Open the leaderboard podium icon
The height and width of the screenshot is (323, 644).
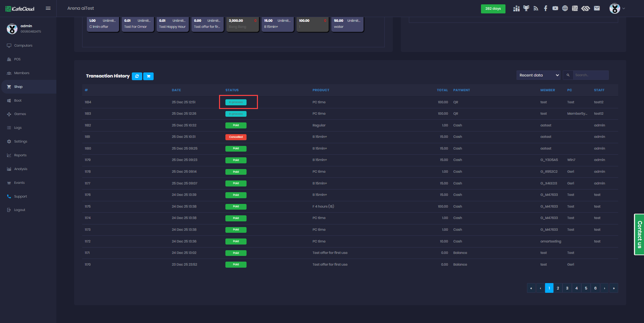point(516,8)
